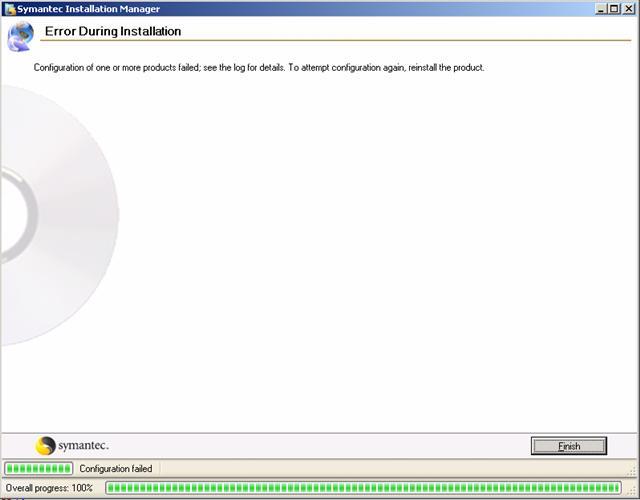Close the Symantec Installation Manager window

(x=629, y=9)
